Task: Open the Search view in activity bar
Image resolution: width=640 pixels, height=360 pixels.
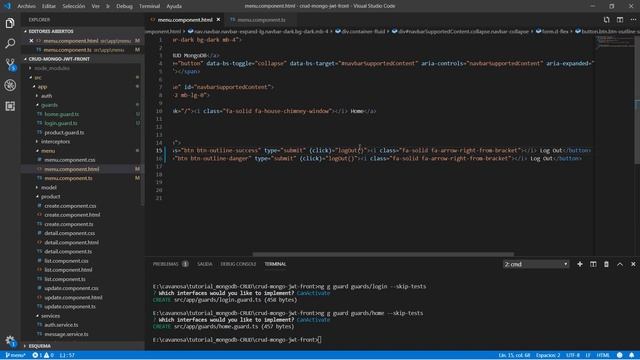Action: point(10,43)
